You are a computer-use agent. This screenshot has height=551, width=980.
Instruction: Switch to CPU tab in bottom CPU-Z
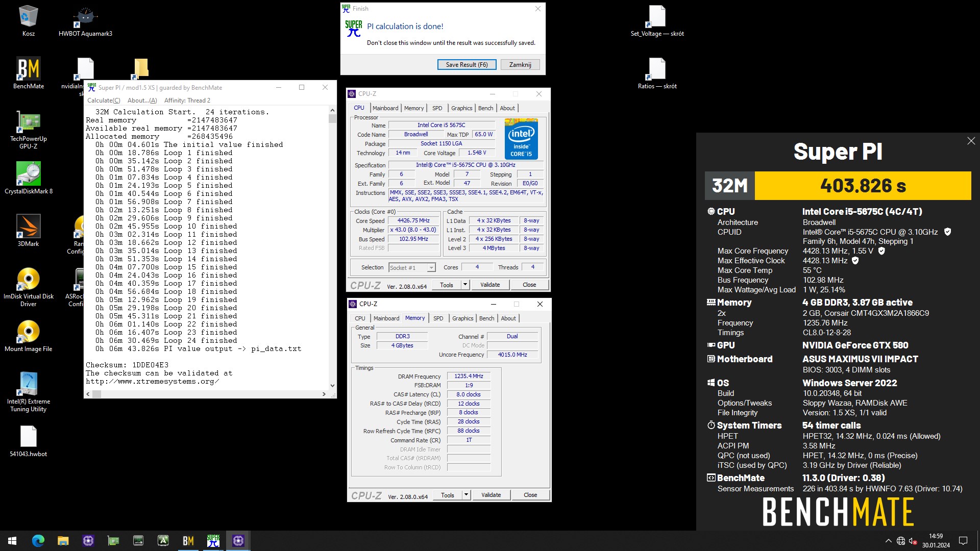pos(360,318)
